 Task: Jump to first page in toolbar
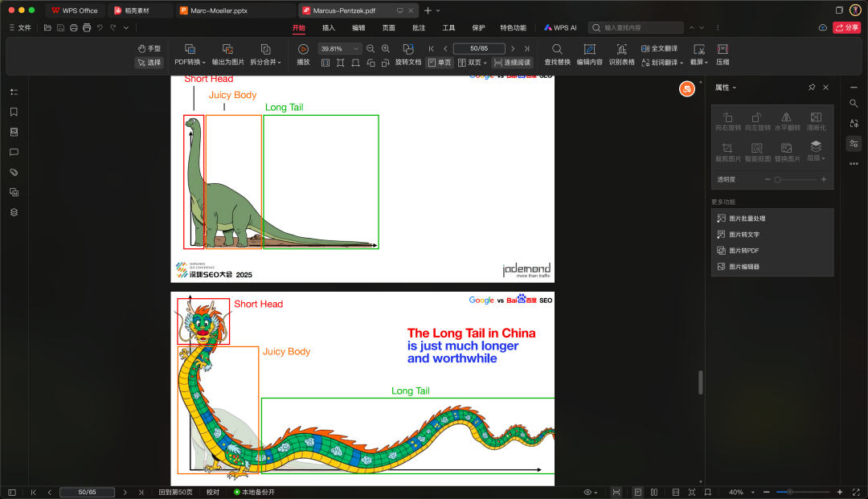tap(432, 49)
